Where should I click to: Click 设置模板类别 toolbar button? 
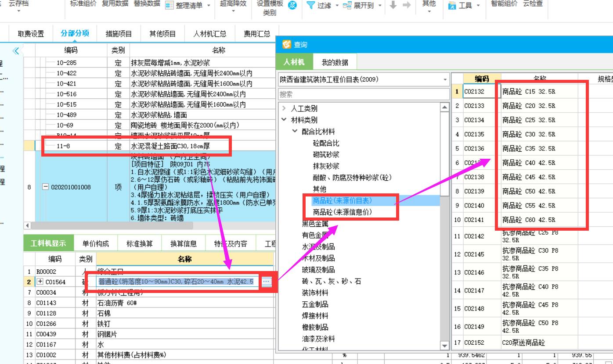(x=270, y=8)
